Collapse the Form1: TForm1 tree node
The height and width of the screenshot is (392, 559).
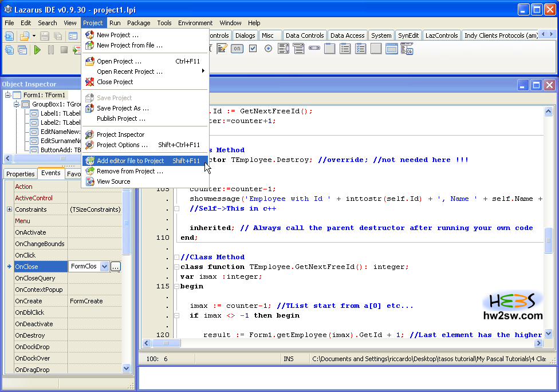[7, 95]
